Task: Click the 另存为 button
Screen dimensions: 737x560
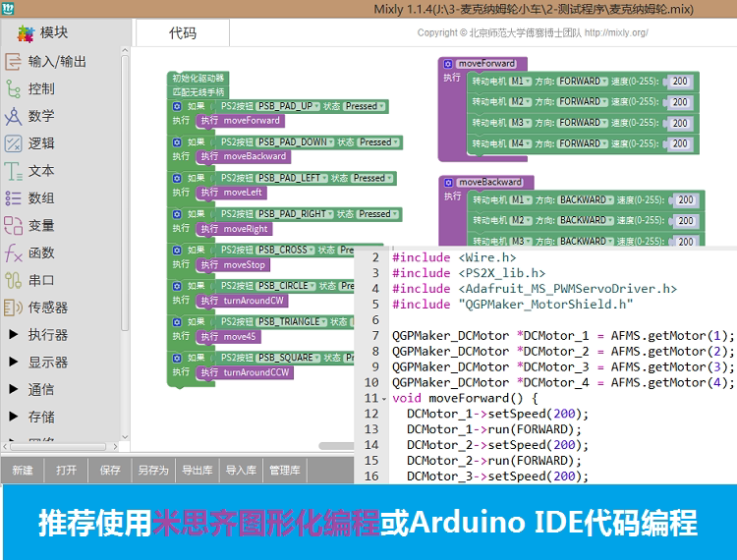Action: click(153, 471)
